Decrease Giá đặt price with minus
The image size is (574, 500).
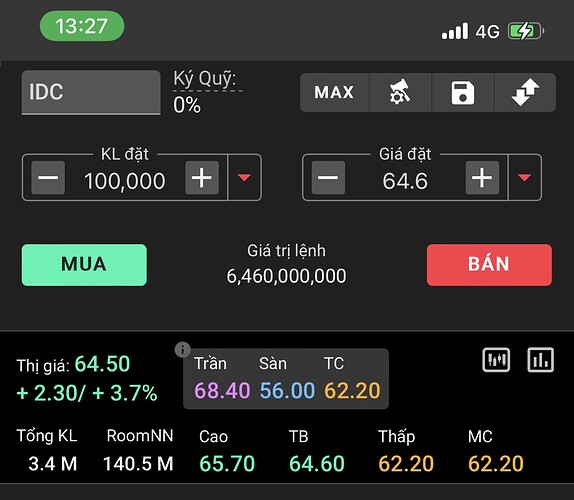point(328,178)
